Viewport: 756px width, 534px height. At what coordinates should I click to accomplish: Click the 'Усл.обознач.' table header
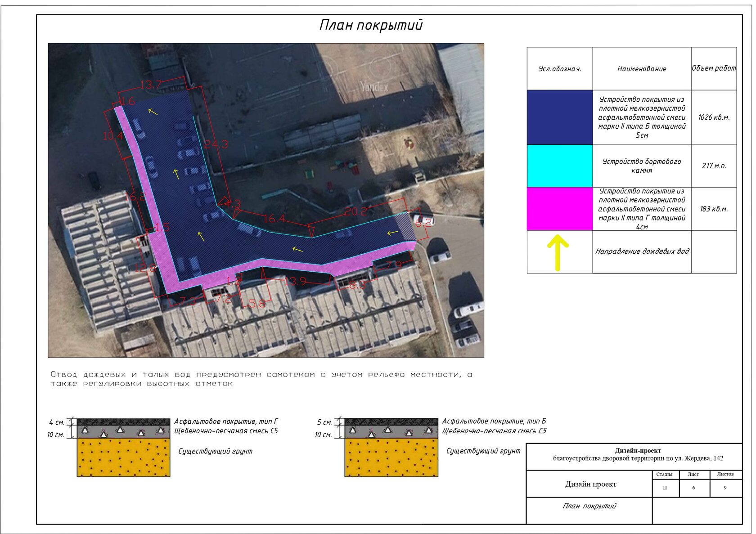[560, 69]
